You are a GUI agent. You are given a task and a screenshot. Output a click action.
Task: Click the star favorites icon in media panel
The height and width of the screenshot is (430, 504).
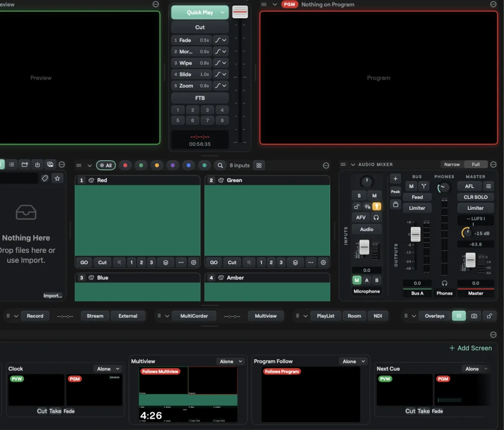pos(58,178)
